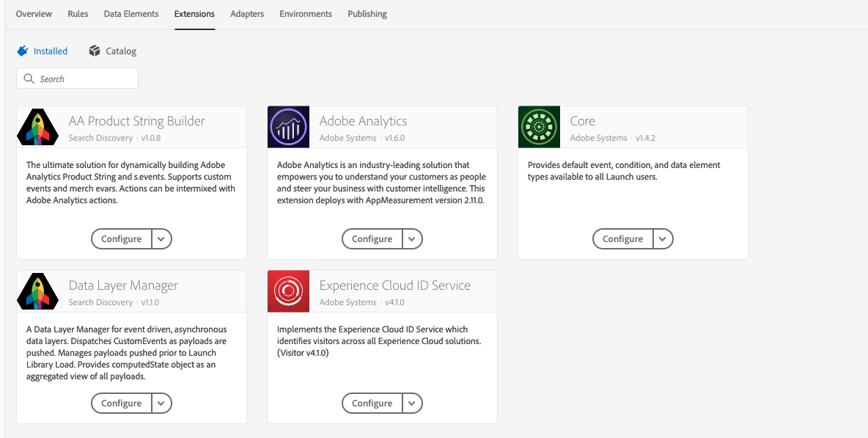This screenshot has width=868, height=438.
Task: Click the magnifier icon in the search box
Action: click(29, 79)
